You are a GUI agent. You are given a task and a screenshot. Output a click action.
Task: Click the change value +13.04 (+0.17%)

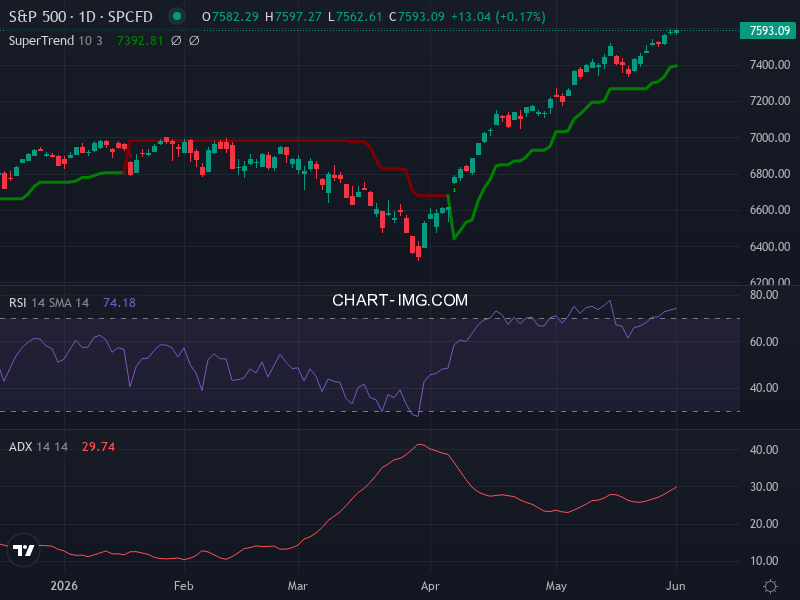(498, 17)
